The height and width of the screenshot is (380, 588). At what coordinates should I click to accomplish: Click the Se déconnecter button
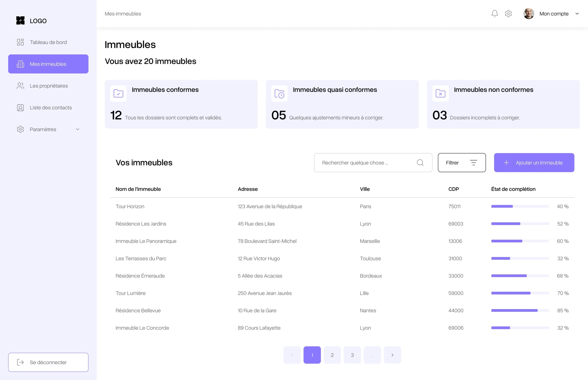tap(48, 362)
